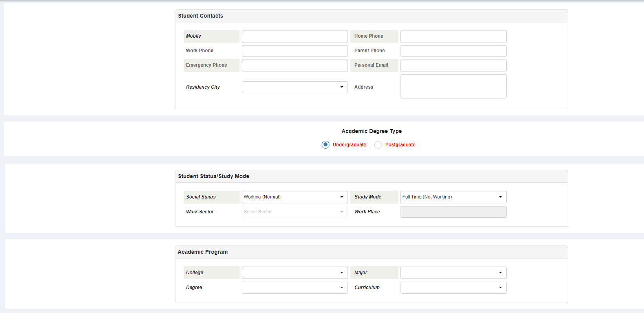This screenshot has width=644, height=313.
Task: Click the Postgraduate label text
Action: pos(400,145)
